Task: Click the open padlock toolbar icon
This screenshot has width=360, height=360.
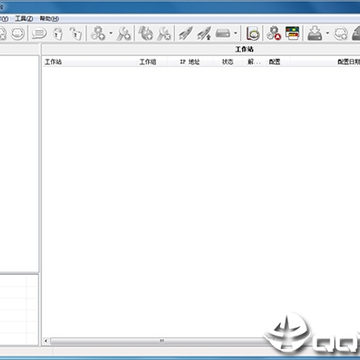Action: tap(76, 33)
